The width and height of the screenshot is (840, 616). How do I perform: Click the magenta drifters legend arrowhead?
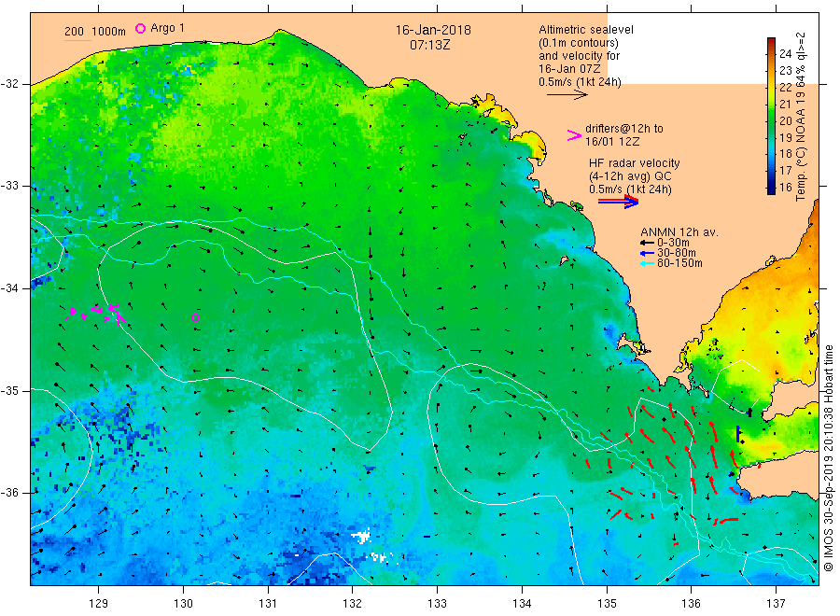(x=574, y=135)
